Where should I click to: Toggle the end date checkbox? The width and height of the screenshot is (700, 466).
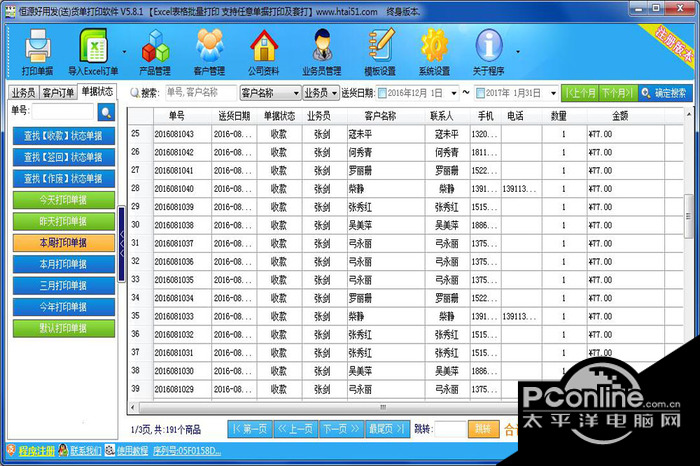tap(480, 93)
